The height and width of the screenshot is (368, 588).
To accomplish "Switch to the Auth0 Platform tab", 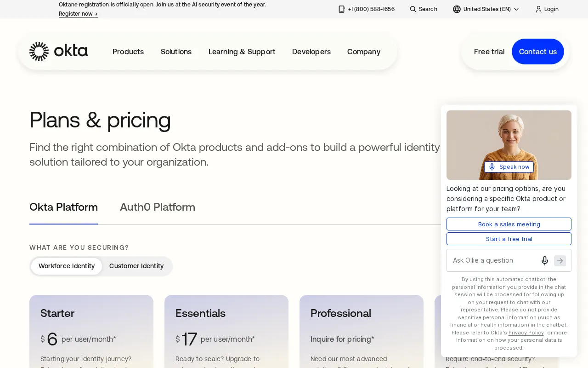I will [x=158, y=207].
